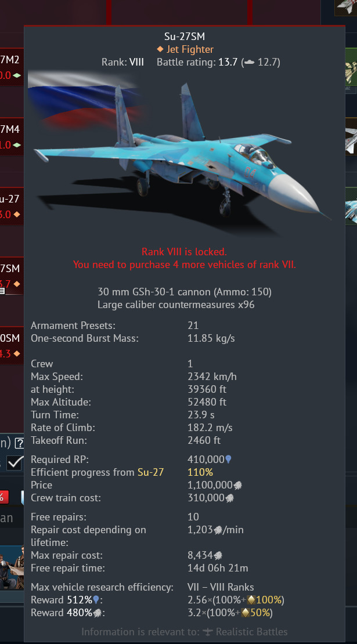
Task: Click the red percent discount badge
Action: [x=4, y=497]
